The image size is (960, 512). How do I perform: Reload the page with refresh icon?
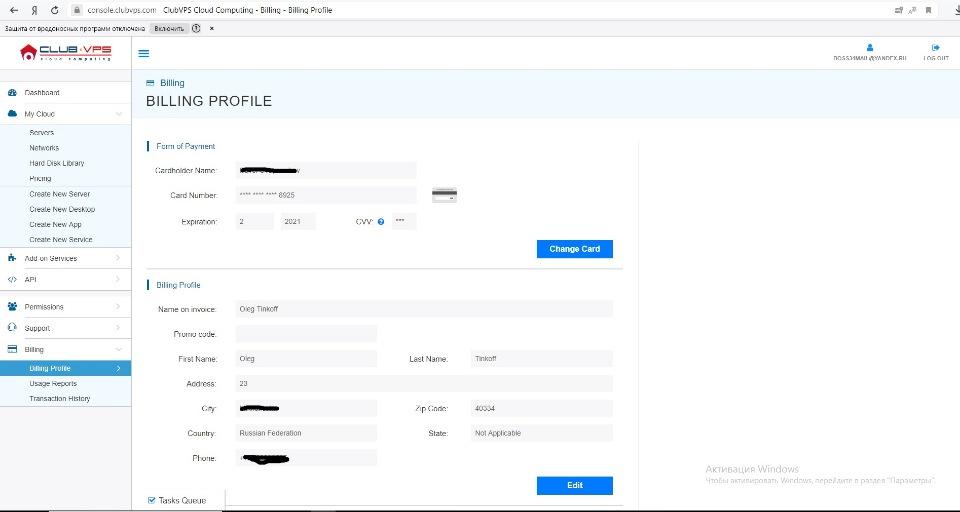click(x=55, y=10)
